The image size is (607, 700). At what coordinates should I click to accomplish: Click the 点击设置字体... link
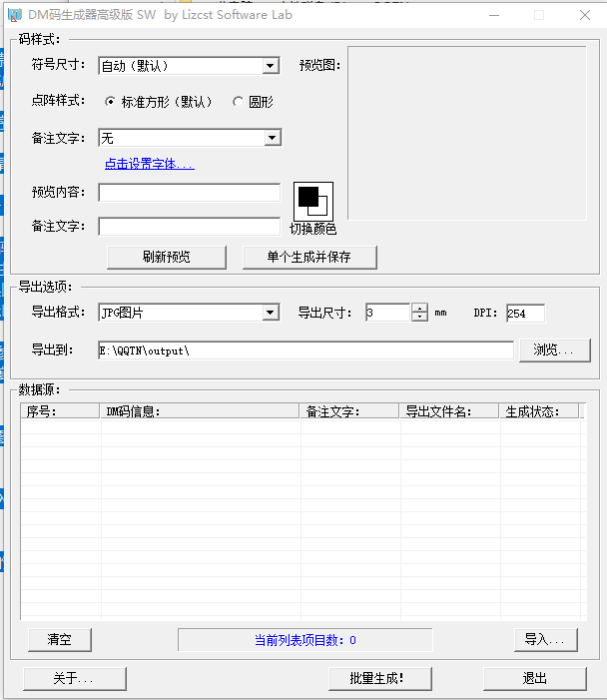pos(150,164)
